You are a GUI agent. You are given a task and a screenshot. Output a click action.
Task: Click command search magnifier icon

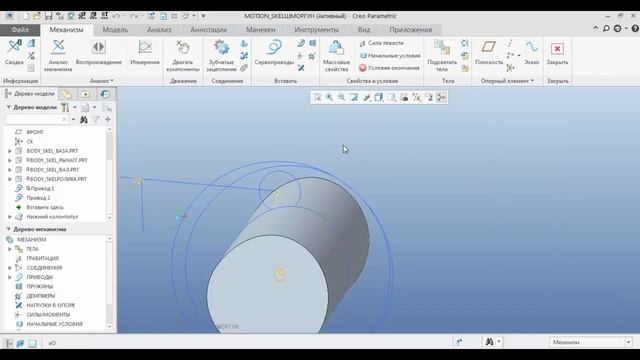point(606,29)
